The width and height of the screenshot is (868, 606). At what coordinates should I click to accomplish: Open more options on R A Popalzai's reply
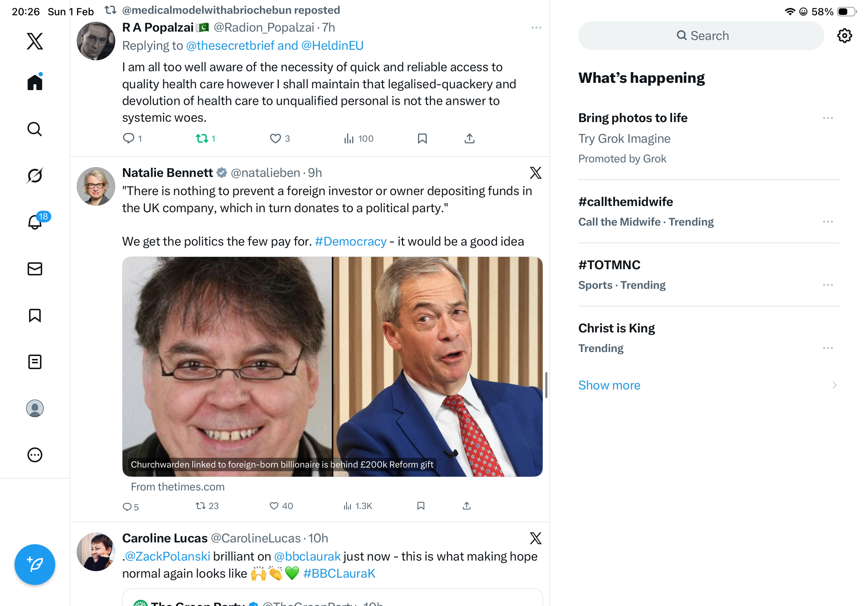click(536, 28)
